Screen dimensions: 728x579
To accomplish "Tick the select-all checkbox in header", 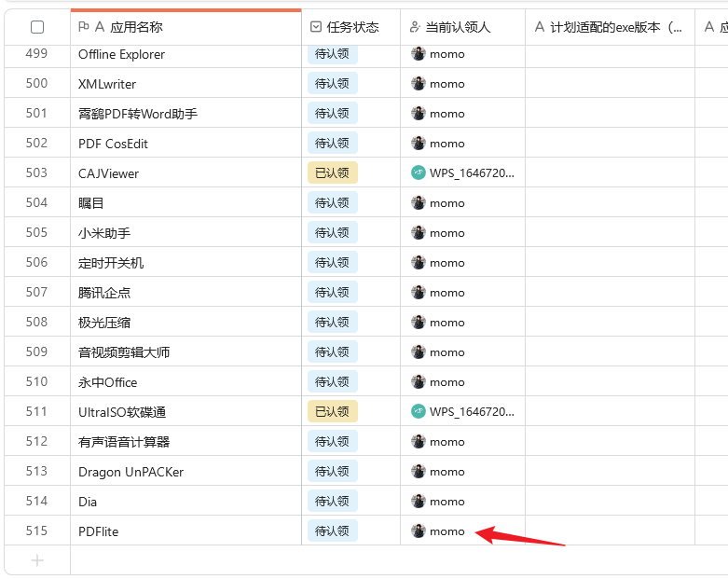I will point(37,27).
